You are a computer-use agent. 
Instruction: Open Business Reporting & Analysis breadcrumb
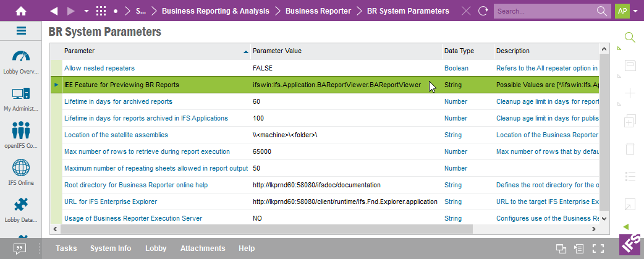(216, 11)
